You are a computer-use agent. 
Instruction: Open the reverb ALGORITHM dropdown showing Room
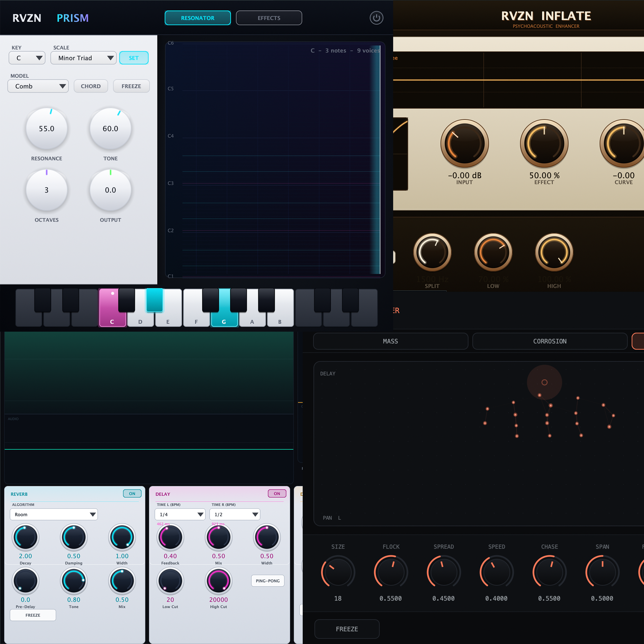[x=54, y=515]
